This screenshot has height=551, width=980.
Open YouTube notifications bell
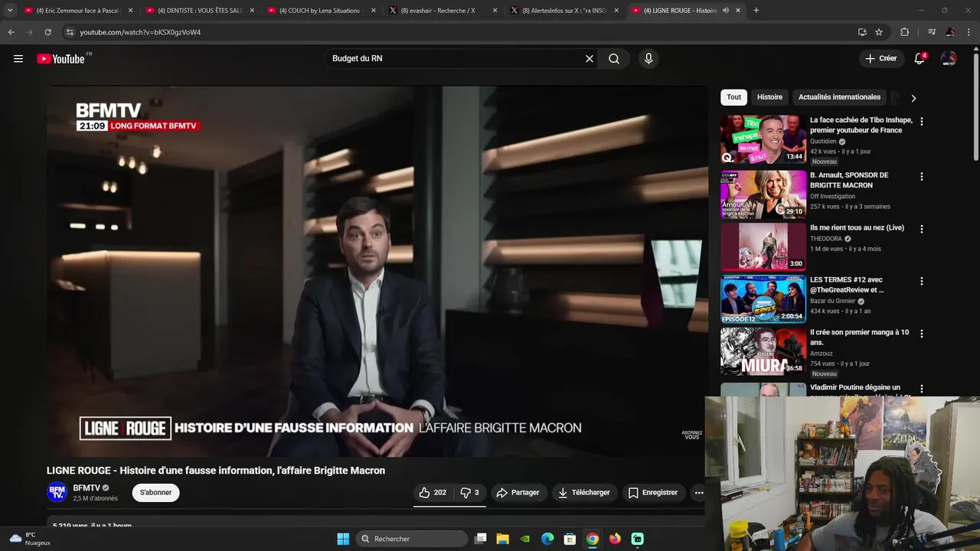click(x=920, y=59)
